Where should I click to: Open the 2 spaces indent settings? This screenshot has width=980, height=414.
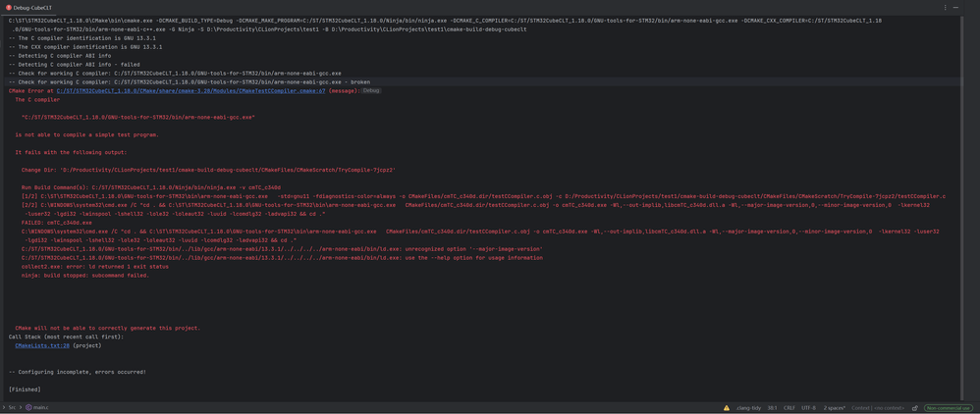834,407
